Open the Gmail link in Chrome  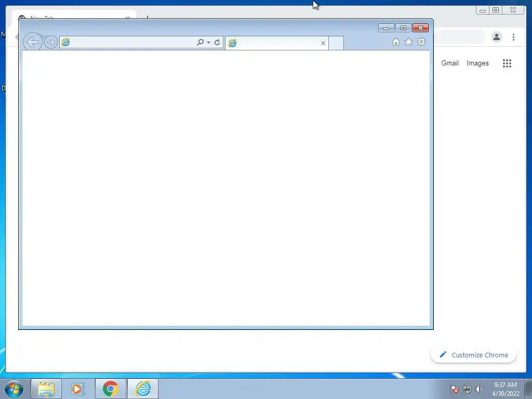click(450, 63)
